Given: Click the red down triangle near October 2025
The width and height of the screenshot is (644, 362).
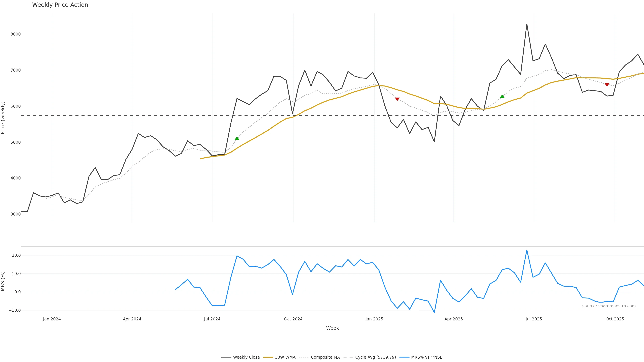Looking at the screenshot, I should (x=607, y=85).
